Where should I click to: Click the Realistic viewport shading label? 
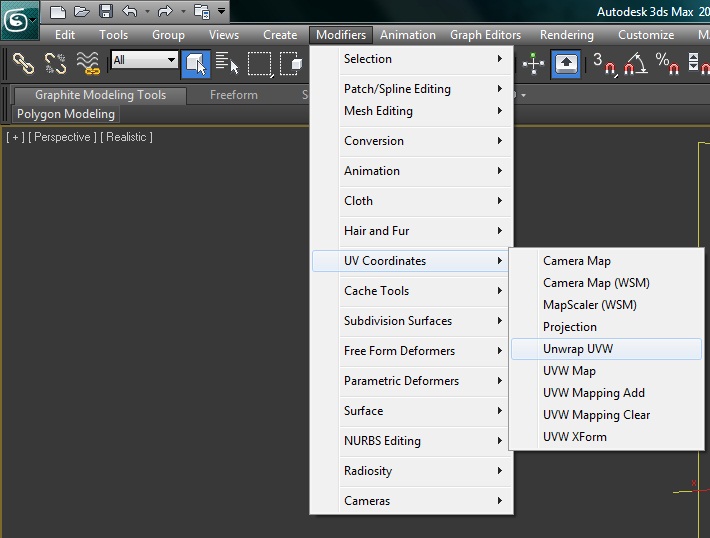click(127, 137)
